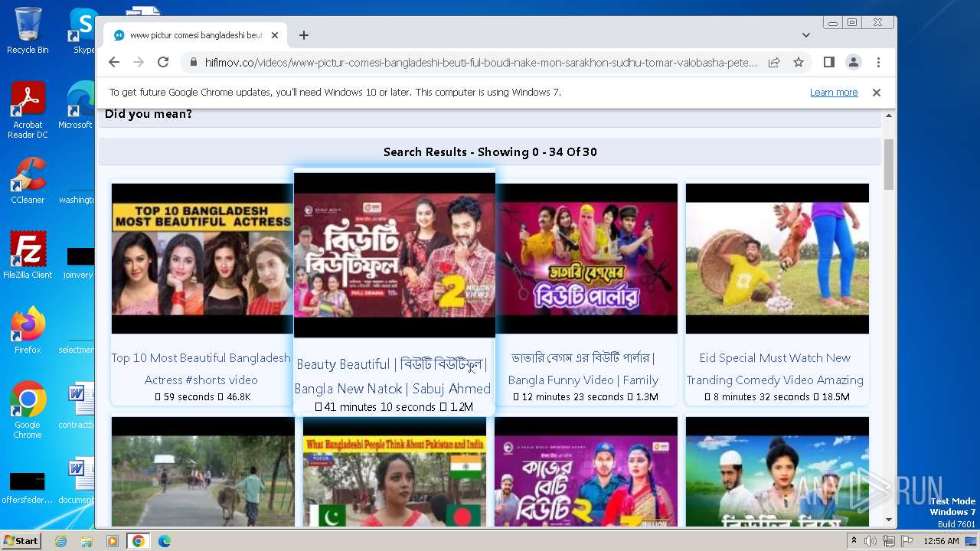Open What Bangladeshi People Think video thumbnail
The height and width of the screenshot is (551, 980).
tap(394, 471)
